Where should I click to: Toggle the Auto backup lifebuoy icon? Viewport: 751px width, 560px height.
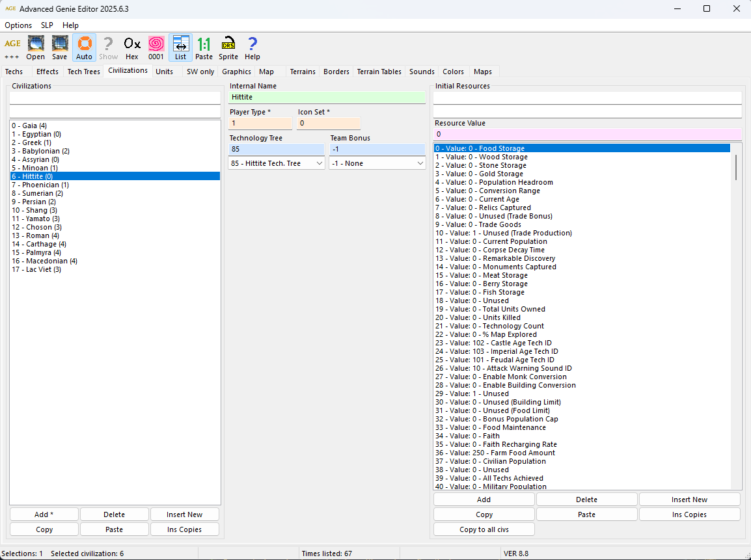pos(84,48)
